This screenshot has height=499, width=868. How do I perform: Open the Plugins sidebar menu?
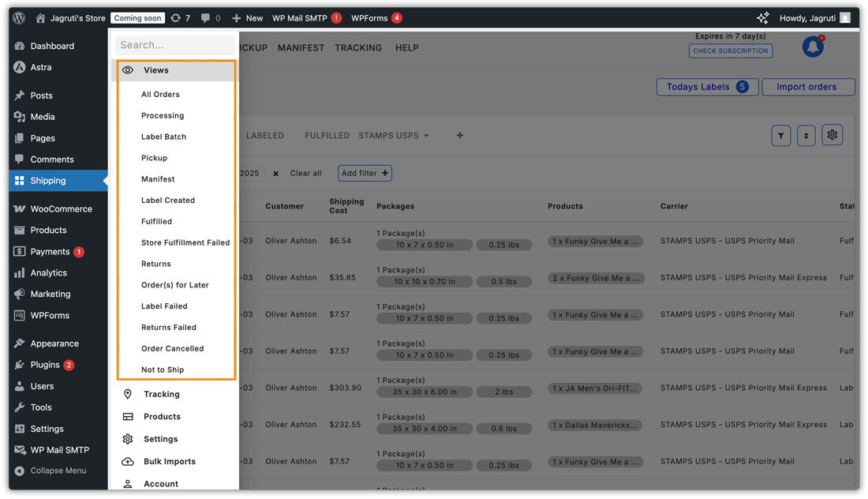click(58, 365)
